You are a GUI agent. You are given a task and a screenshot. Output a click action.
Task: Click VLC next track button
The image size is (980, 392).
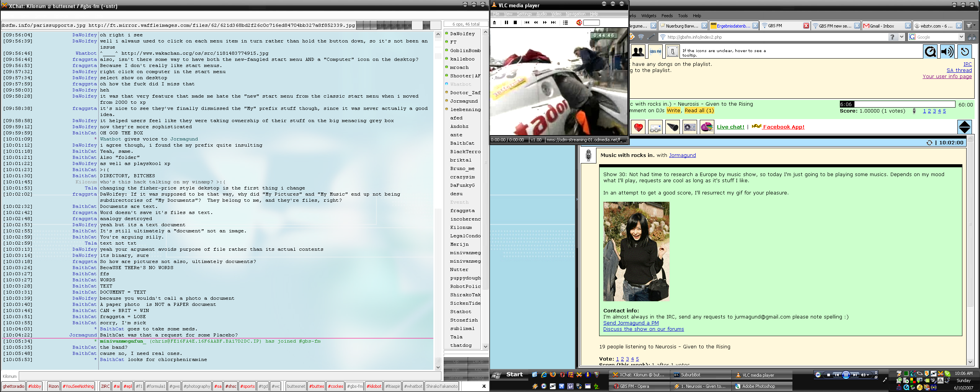click(554, 23)
